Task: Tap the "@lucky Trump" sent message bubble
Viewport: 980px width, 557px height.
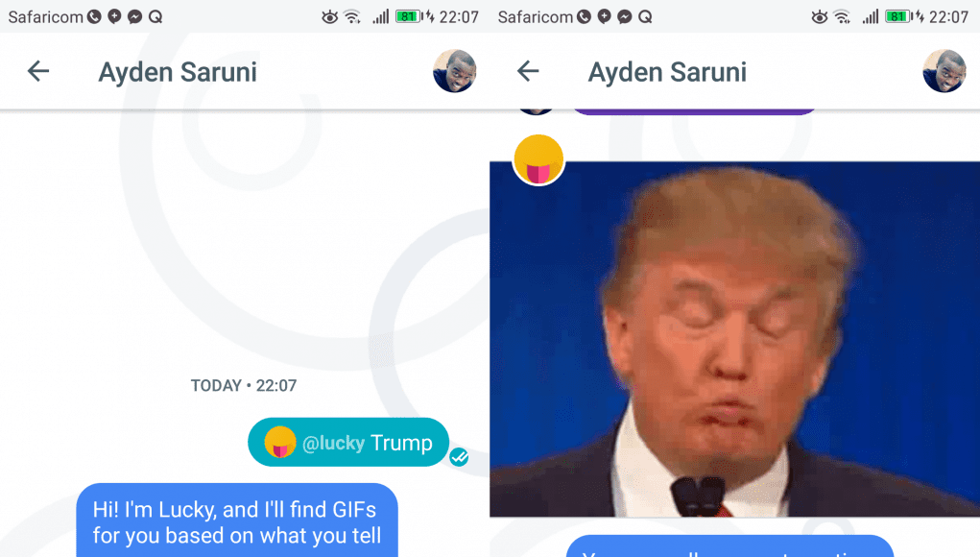Action: [x=348, y=442]
